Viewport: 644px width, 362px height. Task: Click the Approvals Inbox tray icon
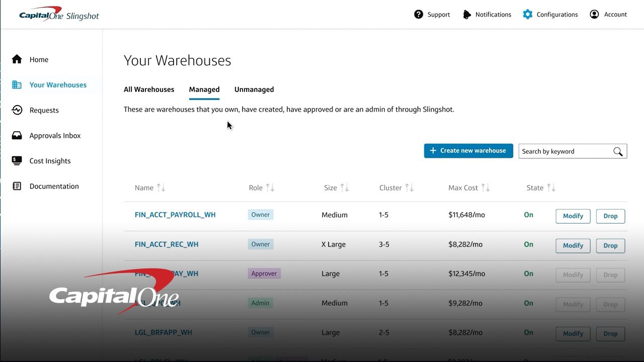(x=17, y=136)
